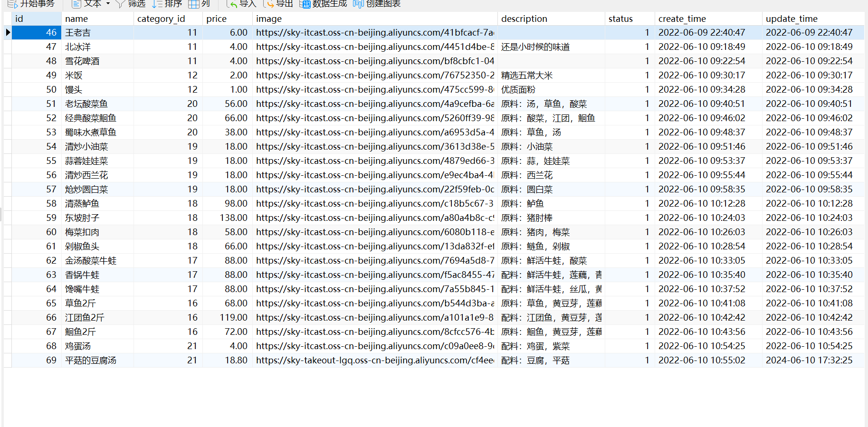The height and width of the screenshot is (427, 868).
Task: Click the price cell 119.00
Action: pos(228,317)
